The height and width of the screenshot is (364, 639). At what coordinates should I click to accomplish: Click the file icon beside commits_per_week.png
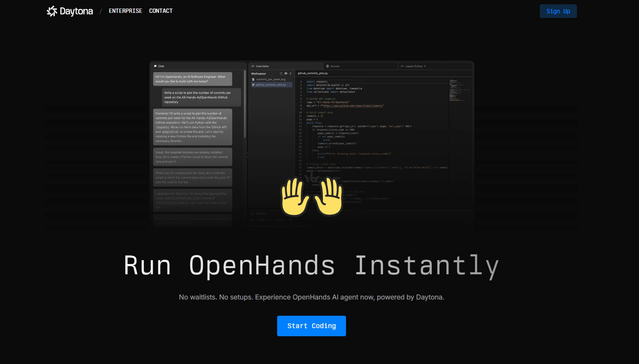pyautogui.click(x=253, y=79)
